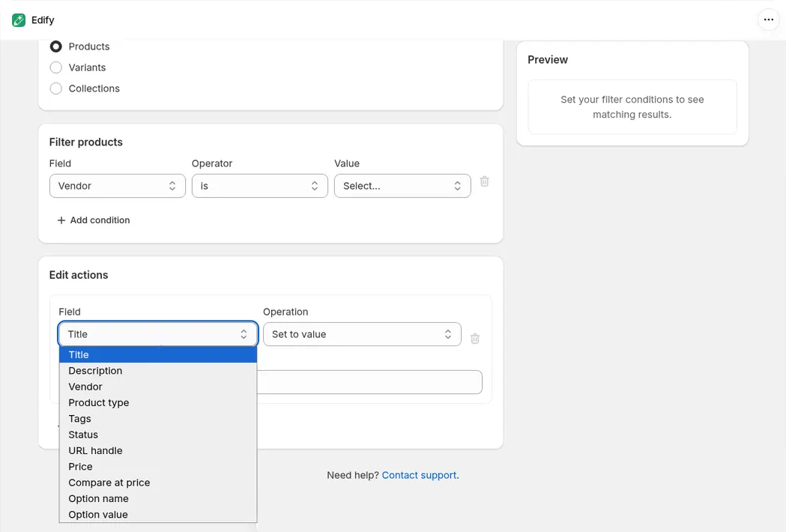Image resolution: width=786 pixels, height=532 pixels.
Task: Click the Edit actions heading
Action: click(79, 275)
